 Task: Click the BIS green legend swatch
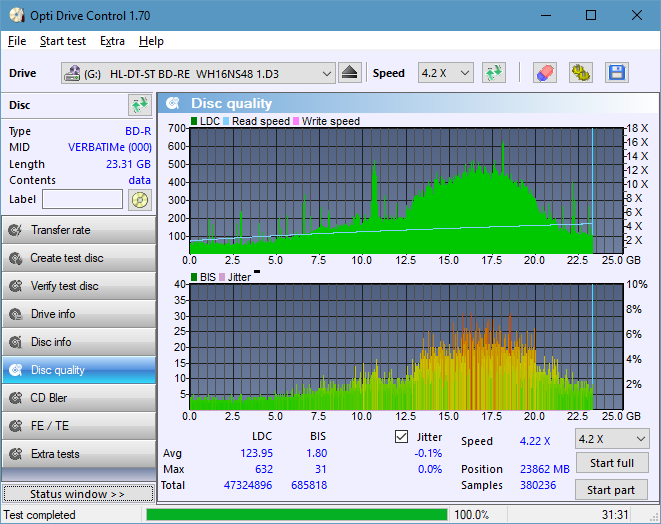tap(194, 277)
